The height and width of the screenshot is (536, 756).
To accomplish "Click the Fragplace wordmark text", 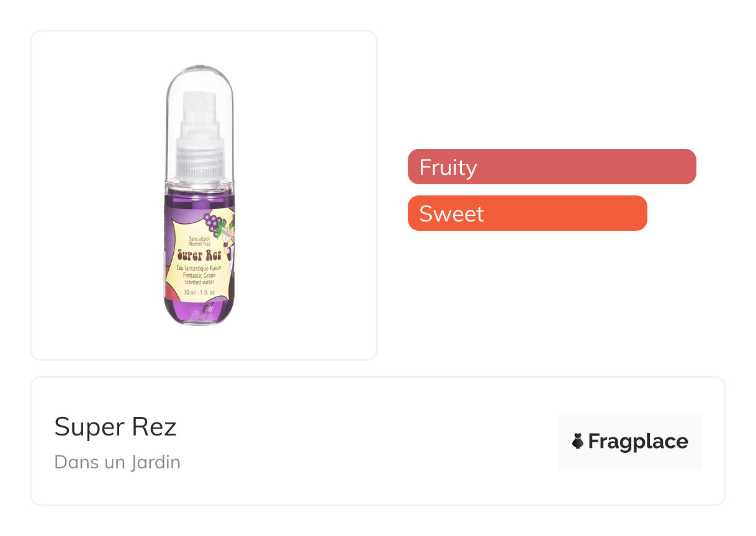I will click(x=637, y=441).
